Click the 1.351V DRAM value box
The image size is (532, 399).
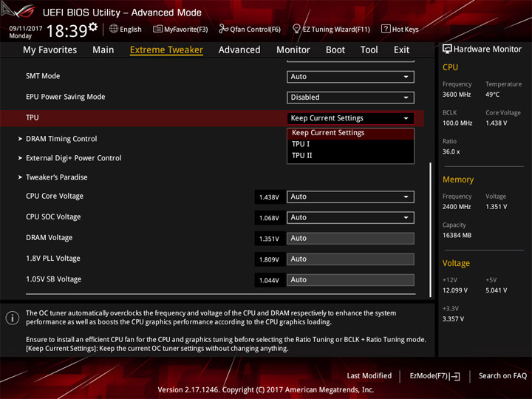point(270,239)
